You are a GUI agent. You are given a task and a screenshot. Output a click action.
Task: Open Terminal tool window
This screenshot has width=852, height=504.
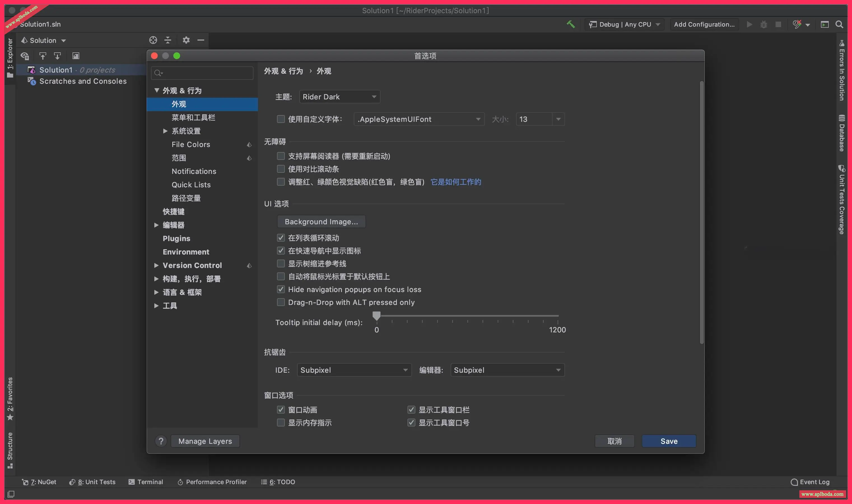(x=146, y=482)
